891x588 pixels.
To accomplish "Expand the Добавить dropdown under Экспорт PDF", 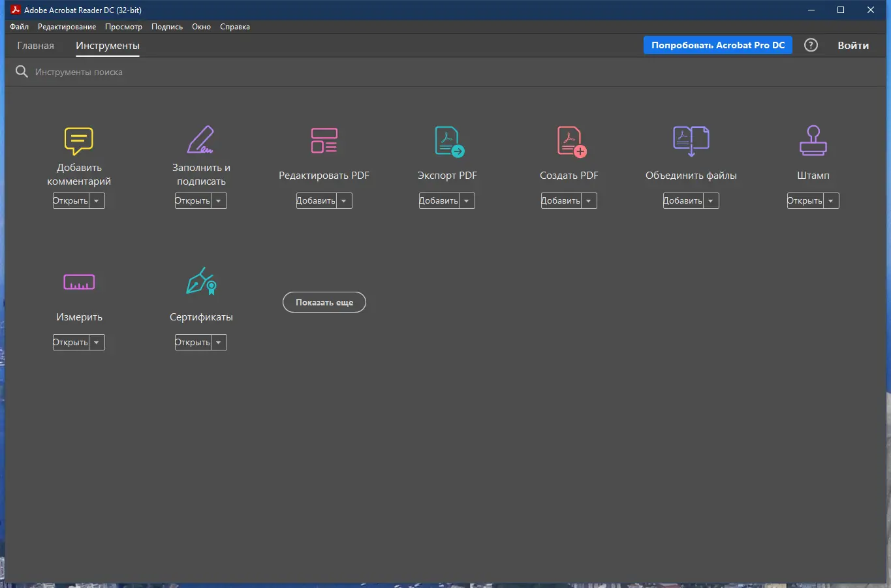I will click(466, 200).
